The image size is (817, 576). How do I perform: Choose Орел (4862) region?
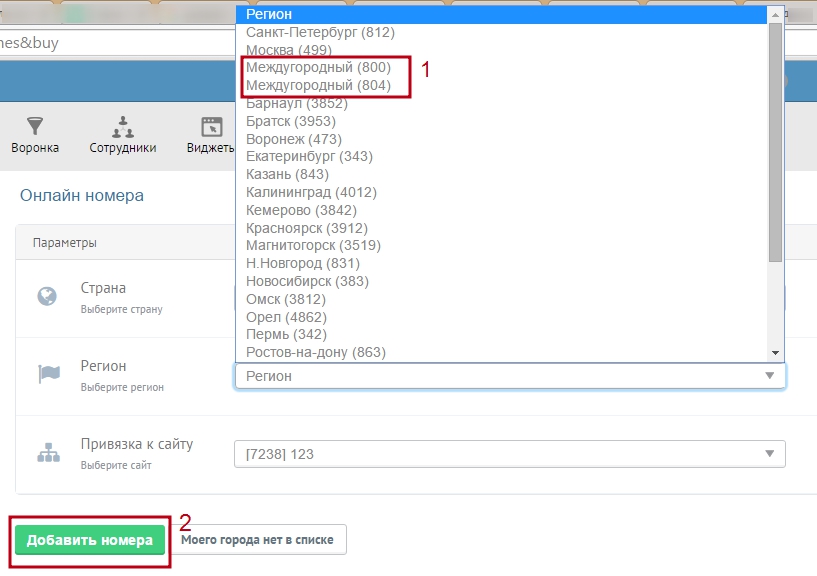502,317
